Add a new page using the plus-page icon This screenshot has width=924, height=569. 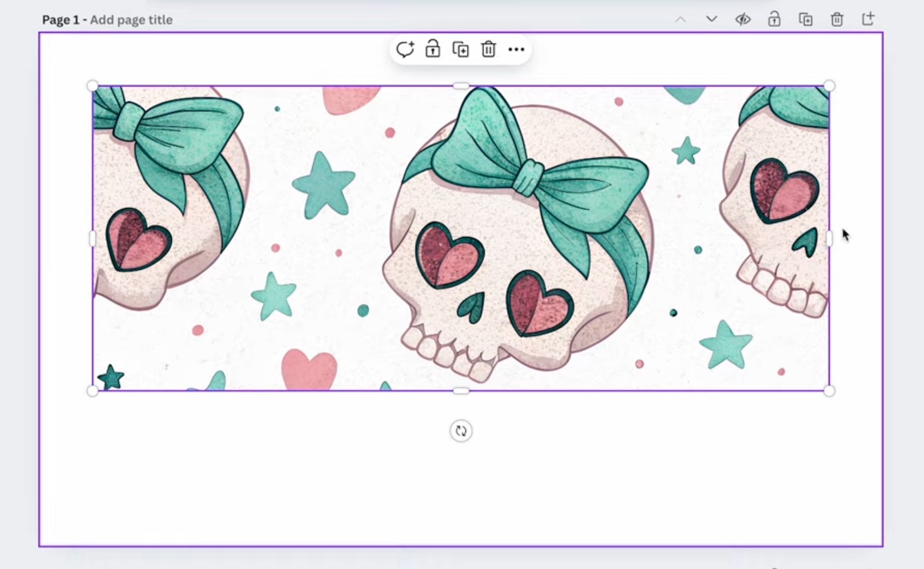[868, 19]
